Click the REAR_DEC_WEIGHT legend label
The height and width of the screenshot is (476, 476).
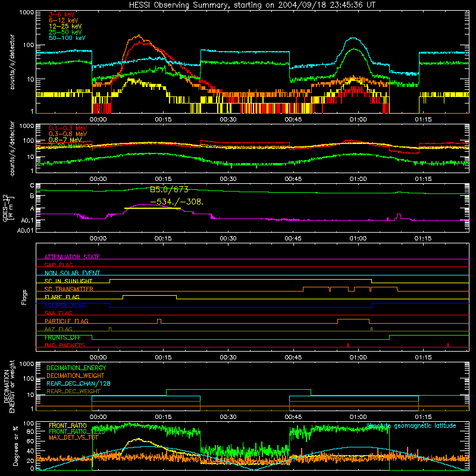73,392
